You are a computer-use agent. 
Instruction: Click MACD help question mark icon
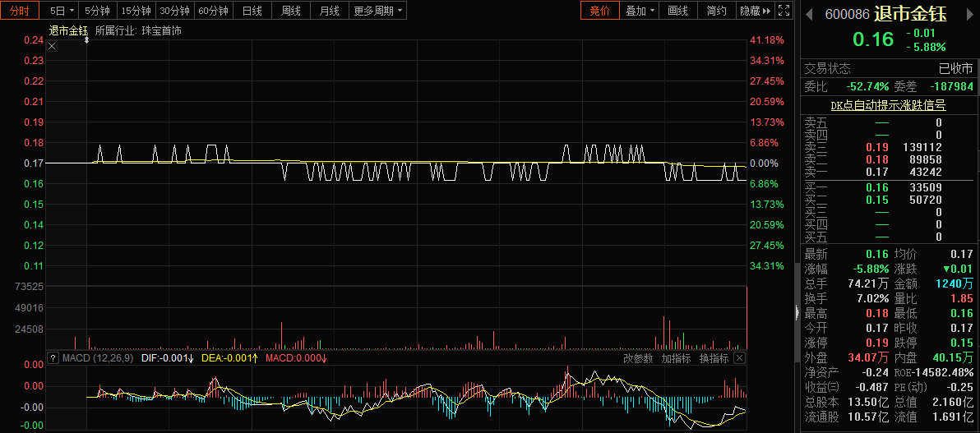[53, 358]
